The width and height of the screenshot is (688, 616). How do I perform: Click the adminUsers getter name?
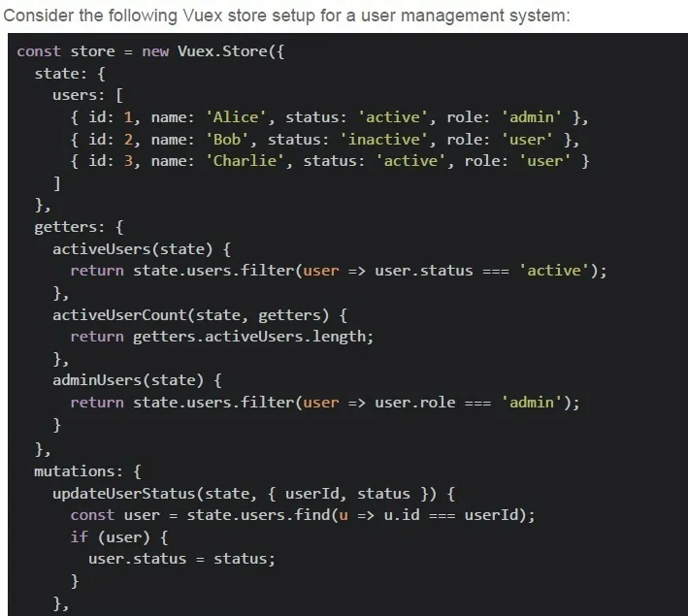(x=97, y=380)
